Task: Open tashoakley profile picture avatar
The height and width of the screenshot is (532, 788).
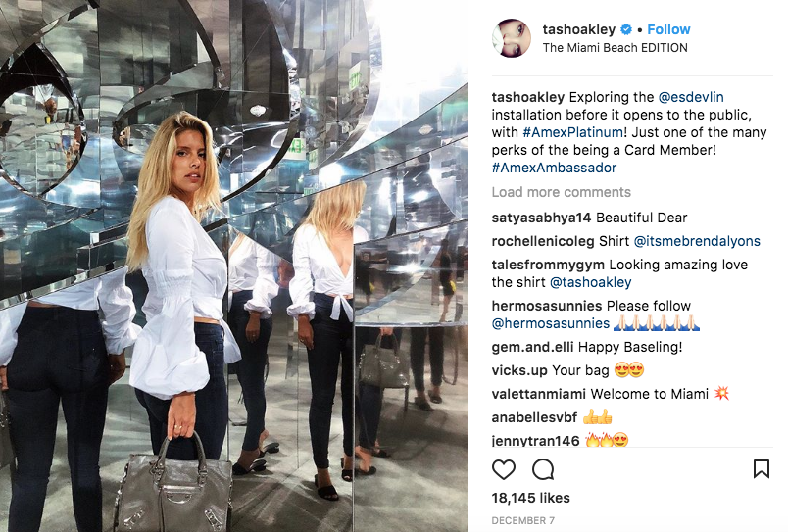Action: coord(512,38)
